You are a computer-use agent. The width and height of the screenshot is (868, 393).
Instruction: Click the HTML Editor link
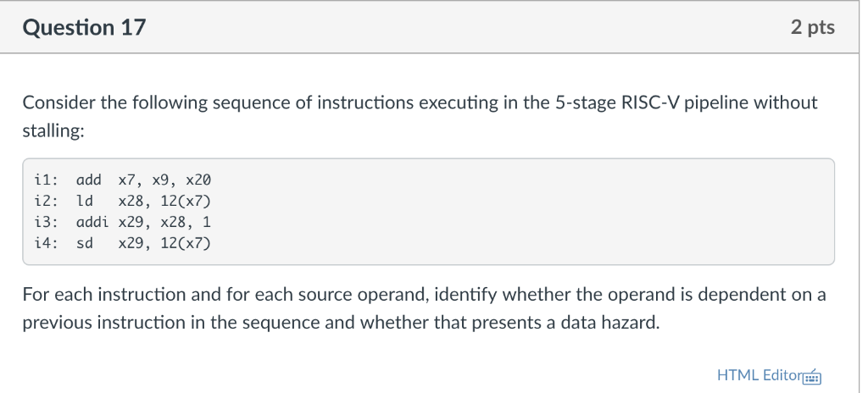click(x=757, y=375)
